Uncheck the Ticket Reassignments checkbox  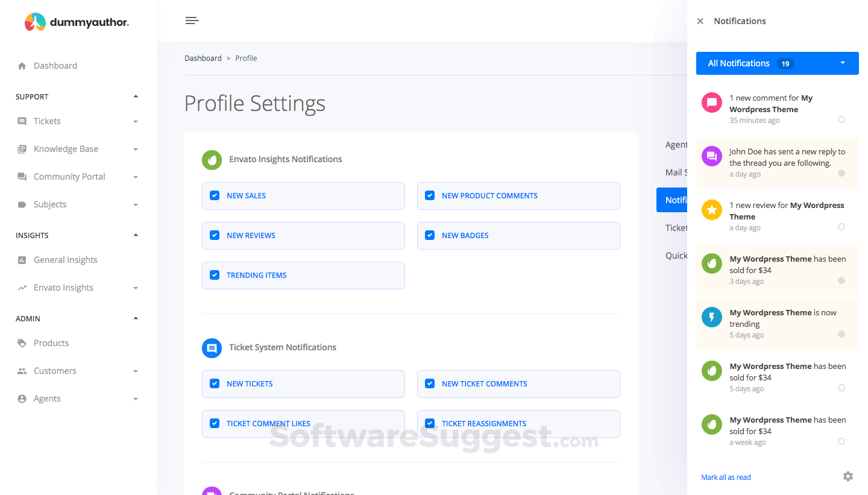tap(430, 423)
